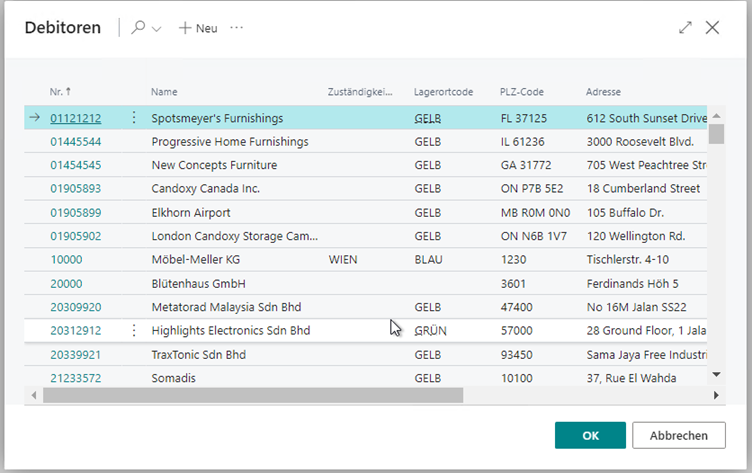Open the more options ellipsis in header
Screen dimensions: 752x473
(237, 28)
